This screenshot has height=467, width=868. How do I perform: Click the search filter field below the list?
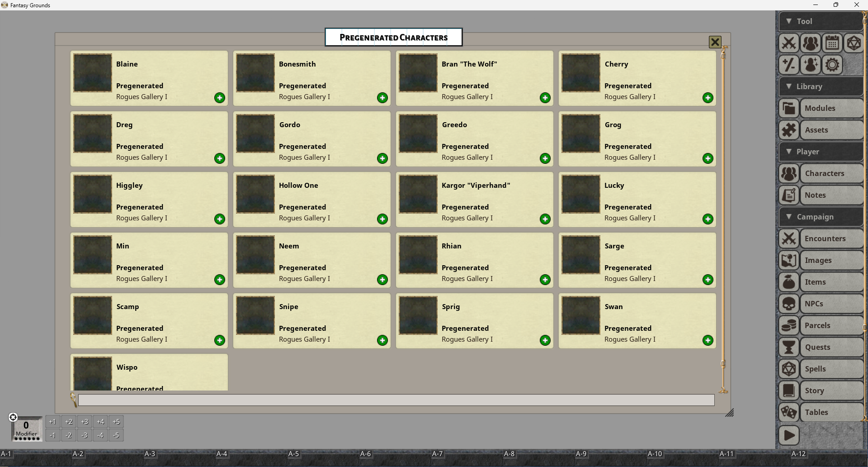(396, 400)
